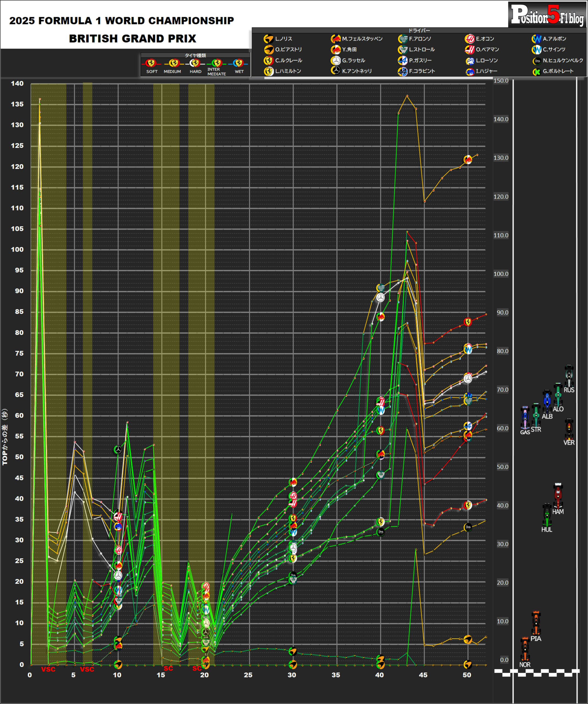Click the HUL Sauber car image
The image size is (588, 704).
(x=547, y=515)
